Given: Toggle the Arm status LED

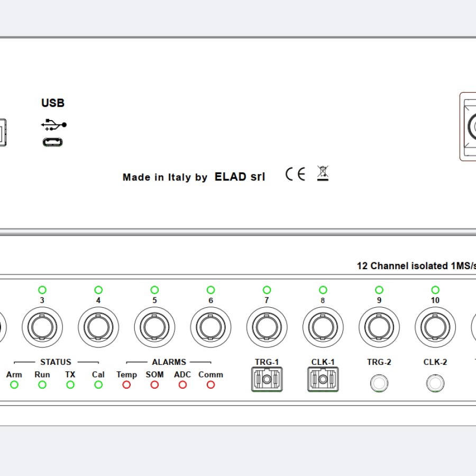Looking at the screenshot, I should (14, 385).
